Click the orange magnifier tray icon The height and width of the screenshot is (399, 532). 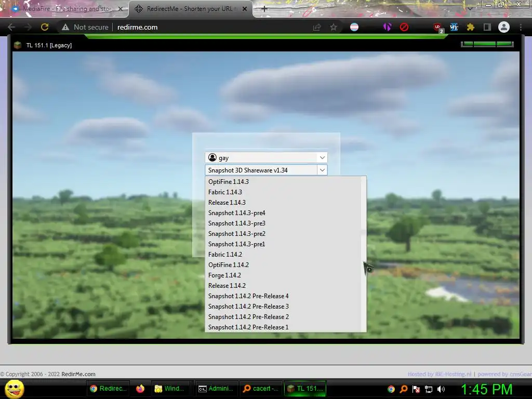(x=404, y=389)
